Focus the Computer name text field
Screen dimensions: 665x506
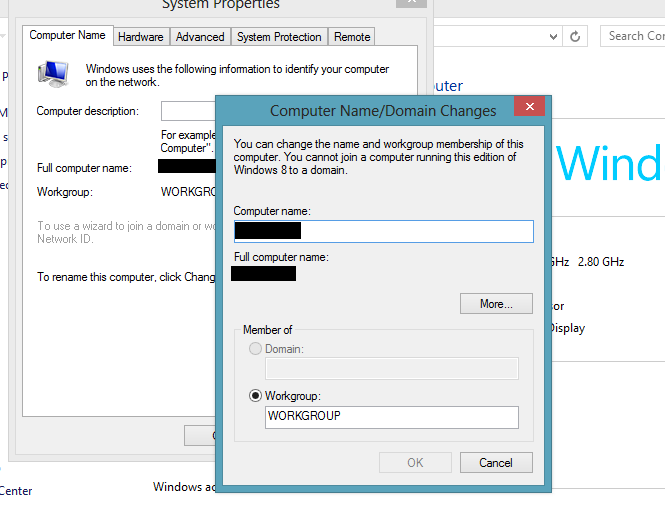click(x=384, y=231)
